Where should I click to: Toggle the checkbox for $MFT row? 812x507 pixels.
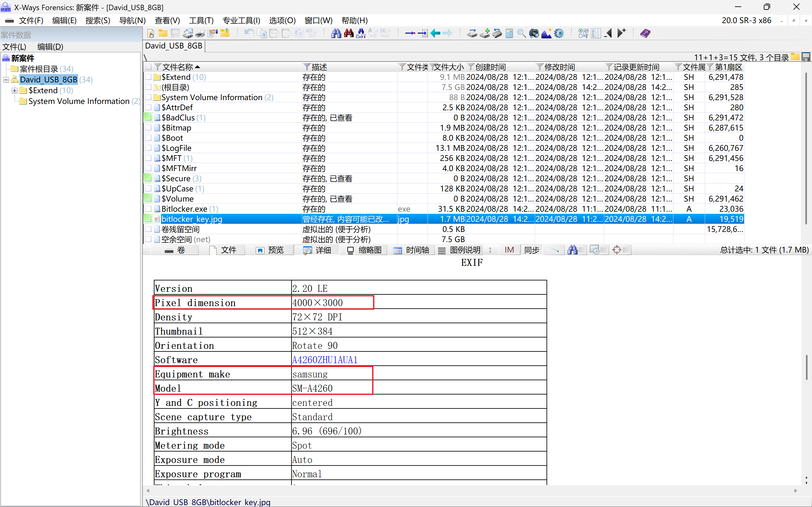click(x=148, y=158)
